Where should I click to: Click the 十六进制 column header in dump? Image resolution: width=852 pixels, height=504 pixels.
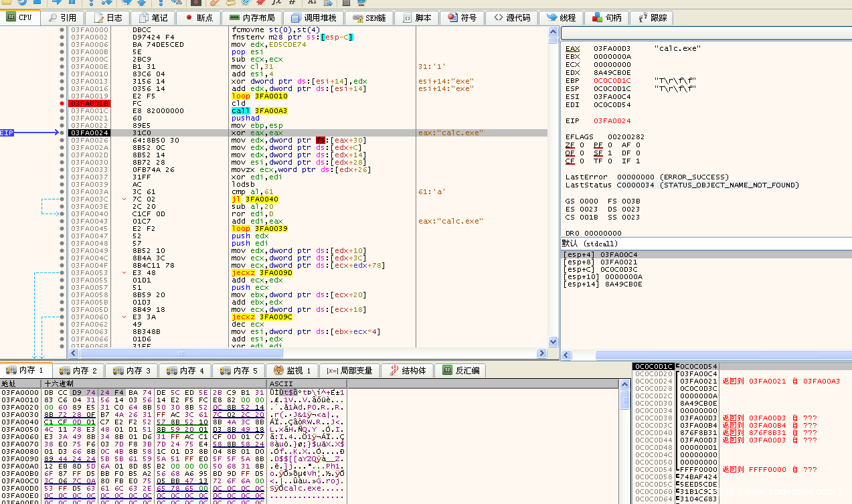click(59, 384)
